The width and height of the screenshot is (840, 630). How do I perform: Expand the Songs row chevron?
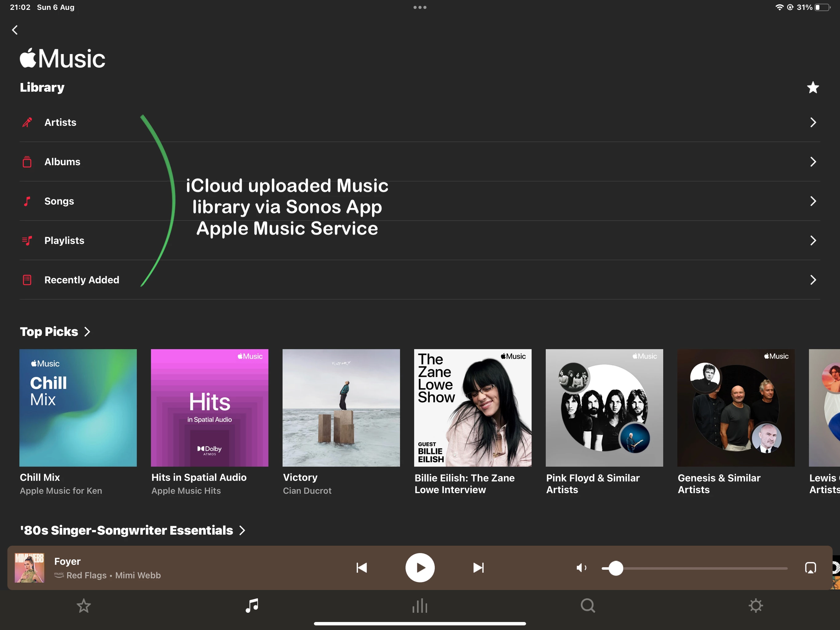coord(813,201)
